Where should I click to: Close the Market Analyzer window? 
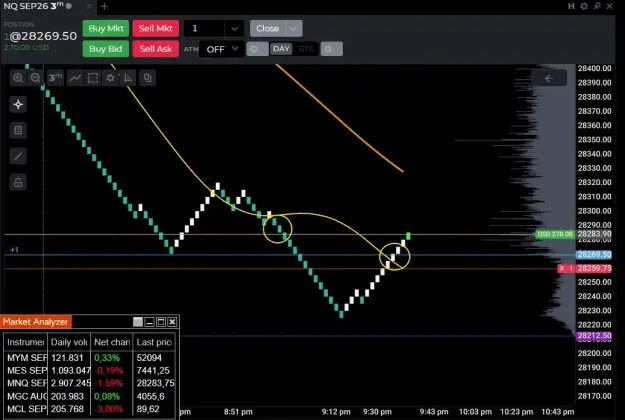point(173,322)
